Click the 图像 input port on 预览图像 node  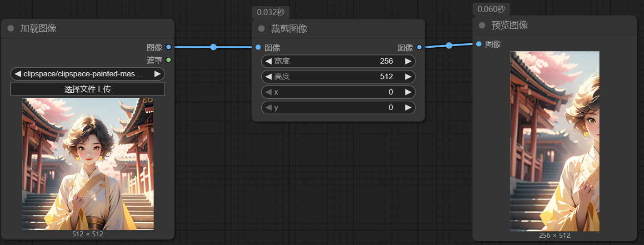point(479,44)
